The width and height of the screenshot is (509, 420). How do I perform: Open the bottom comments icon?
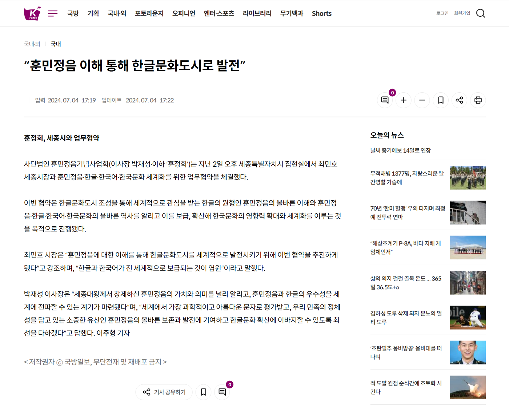222,392
